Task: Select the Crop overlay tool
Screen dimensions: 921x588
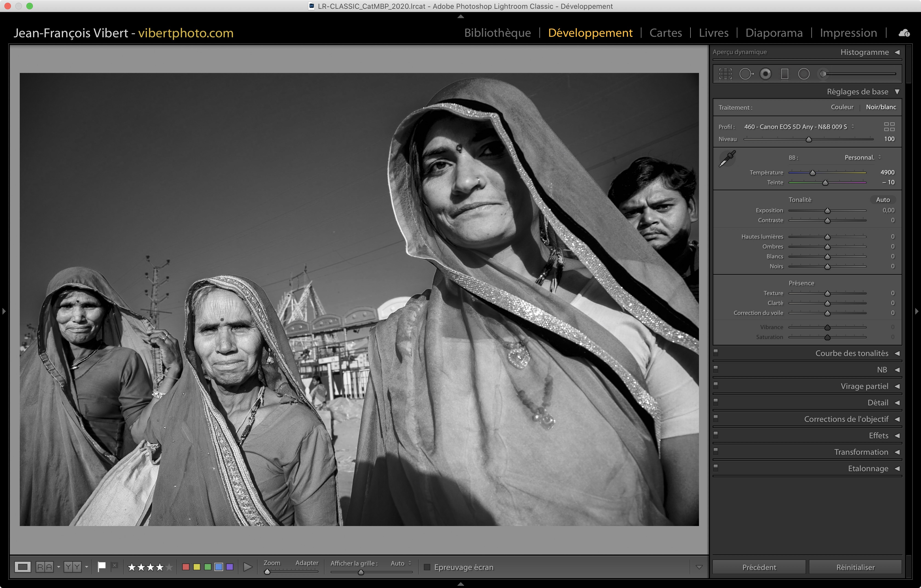Action: click(x=725, y=74)
